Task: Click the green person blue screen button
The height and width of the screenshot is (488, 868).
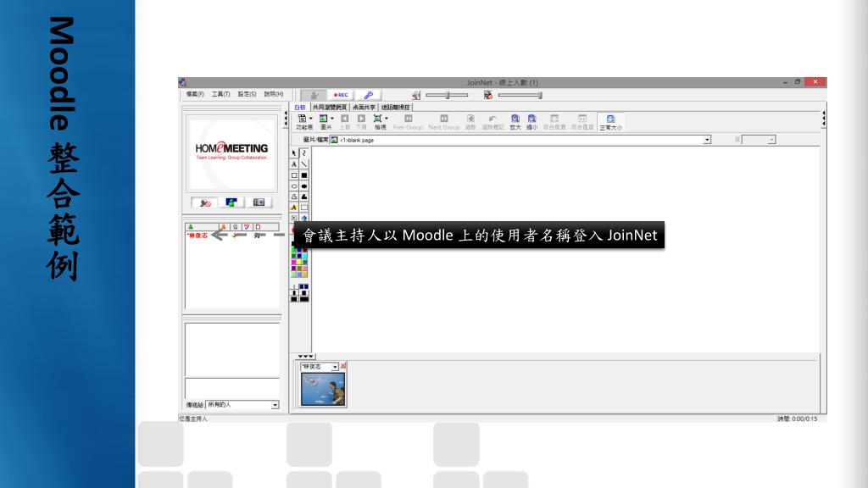Action: [231, 202]
